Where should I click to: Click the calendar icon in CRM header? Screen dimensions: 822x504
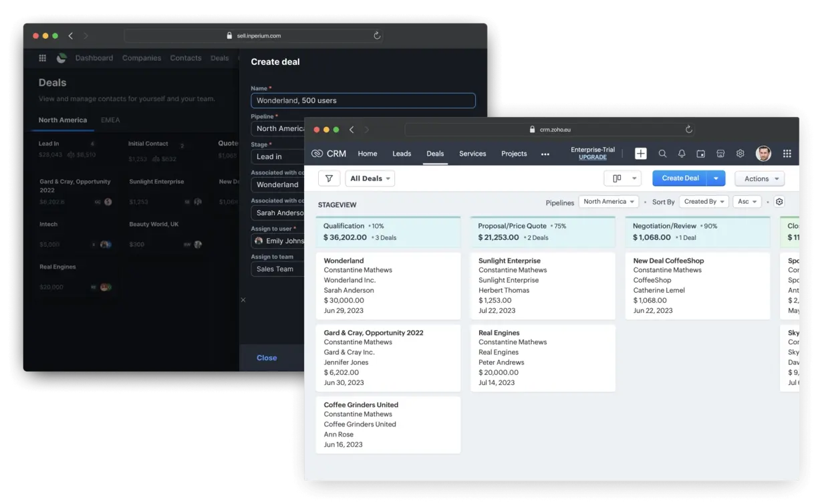[x=700, y=154]
